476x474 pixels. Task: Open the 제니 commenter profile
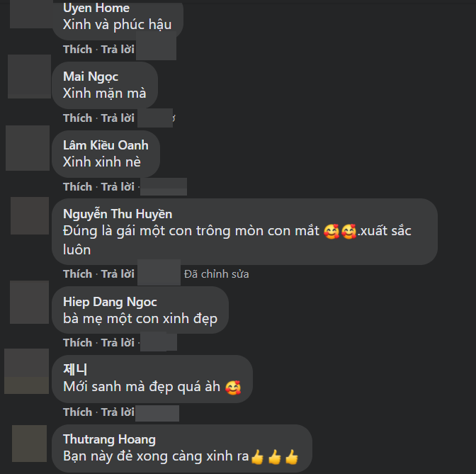[75, 370]
